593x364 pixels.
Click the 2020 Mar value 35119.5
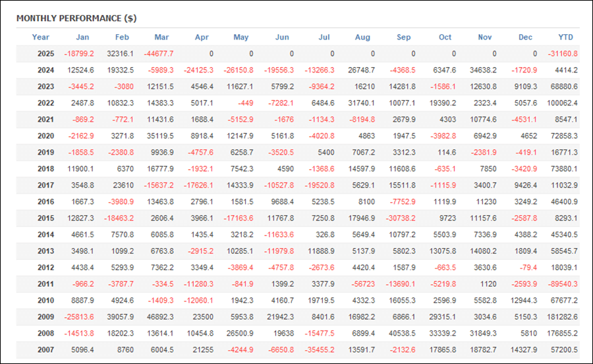click(x=160, y=136)
